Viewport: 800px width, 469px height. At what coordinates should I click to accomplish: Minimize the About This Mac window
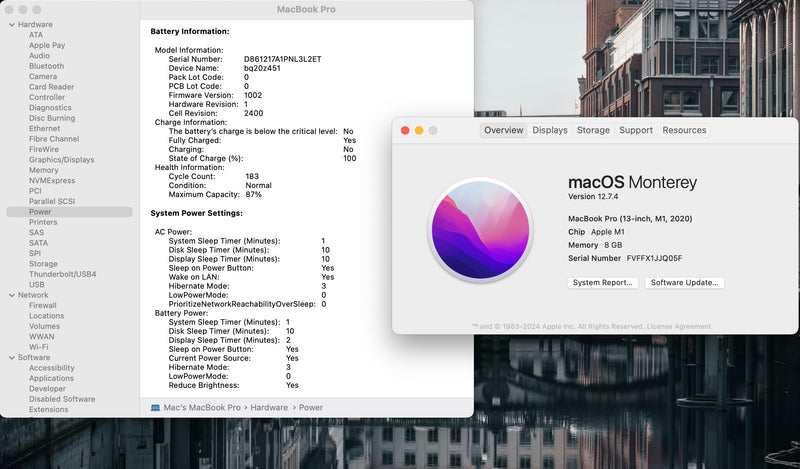[x=419, y=130]
